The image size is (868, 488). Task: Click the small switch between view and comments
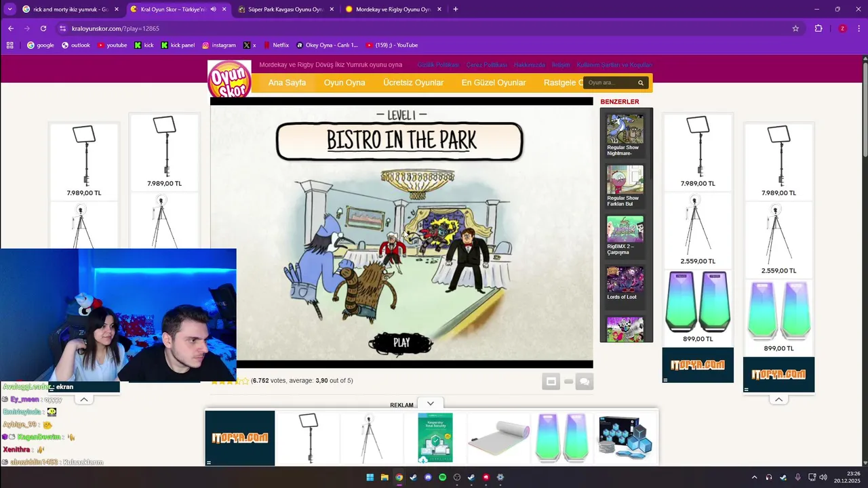tap(568, 382)
